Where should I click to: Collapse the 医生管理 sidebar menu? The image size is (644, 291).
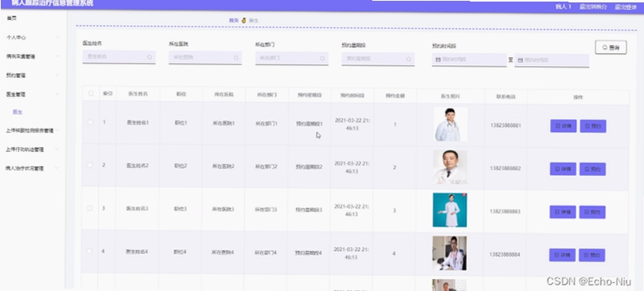coord(57,94)
